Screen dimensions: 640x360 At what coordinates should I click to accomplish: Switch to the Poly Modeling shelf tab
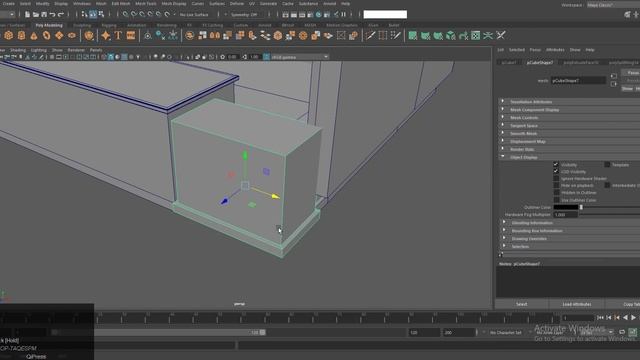click(49, 25)
